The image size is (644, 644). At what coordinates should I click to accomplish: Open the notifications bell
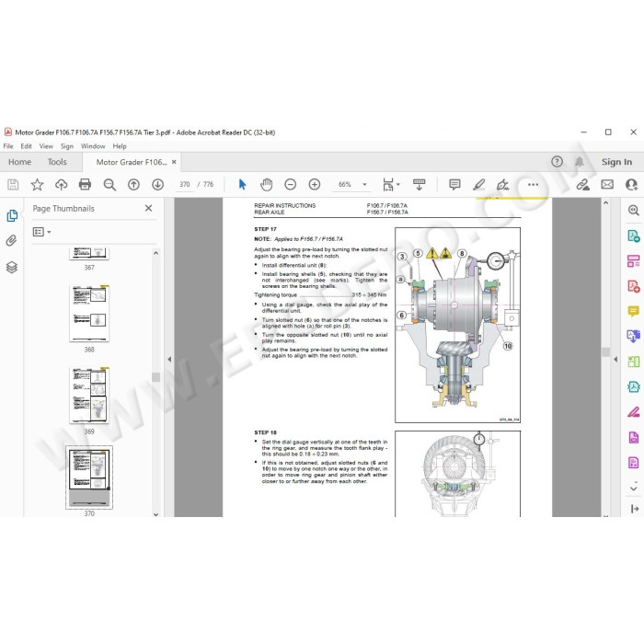(579, 161)
